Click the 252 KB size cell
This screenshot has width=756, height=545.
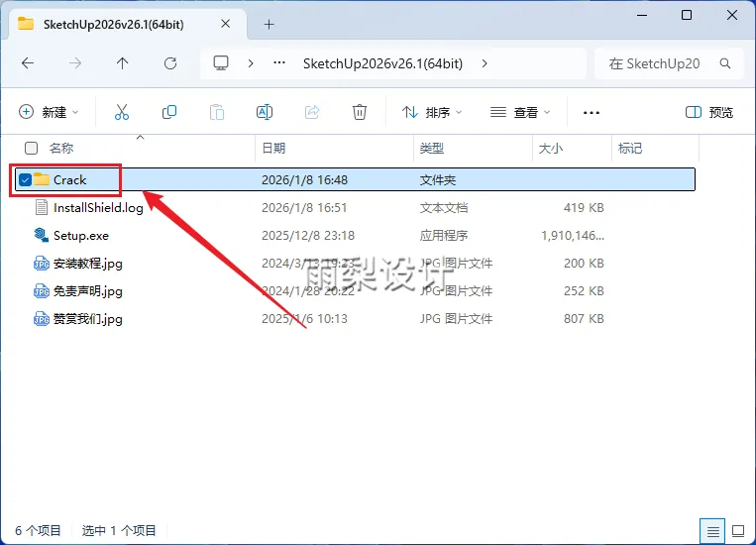(x=584, y=291)
